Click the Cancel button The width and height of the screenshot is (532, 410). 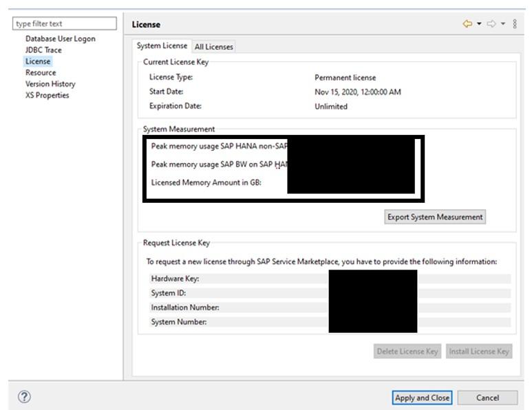(487, 398)
